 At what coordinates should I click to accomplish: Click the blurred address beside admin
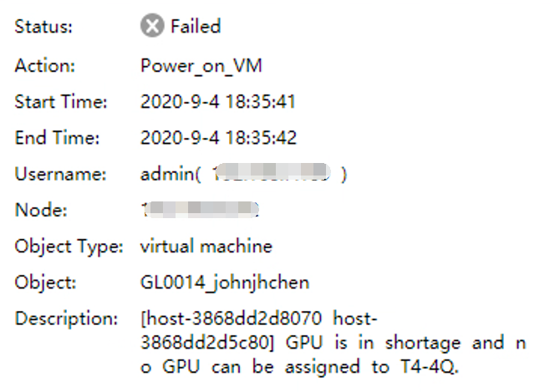click(x=270, y=174)
